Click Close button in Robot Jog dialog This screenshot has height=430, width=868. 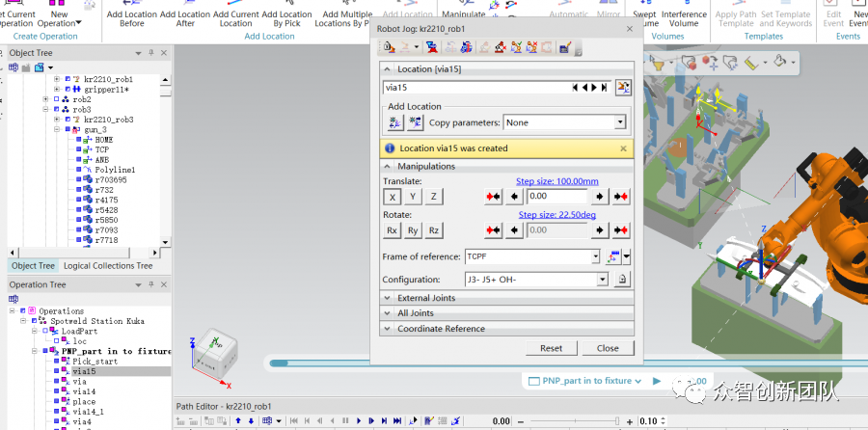tap(608, 348)
